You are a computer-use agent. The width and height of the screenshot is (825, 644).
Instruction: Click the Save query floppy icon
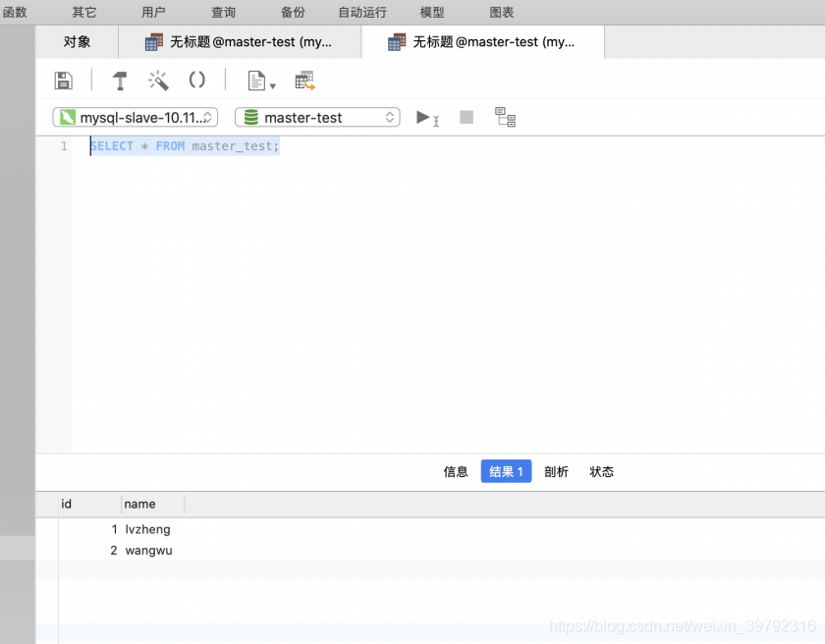63,80
